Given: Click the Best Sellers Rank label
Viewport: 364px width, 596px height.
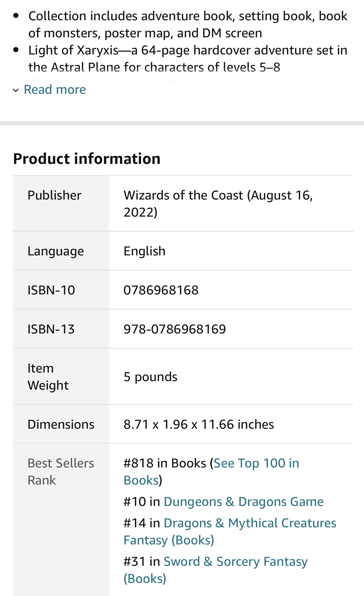Looking at the screenshot, I should pos(61,472).
